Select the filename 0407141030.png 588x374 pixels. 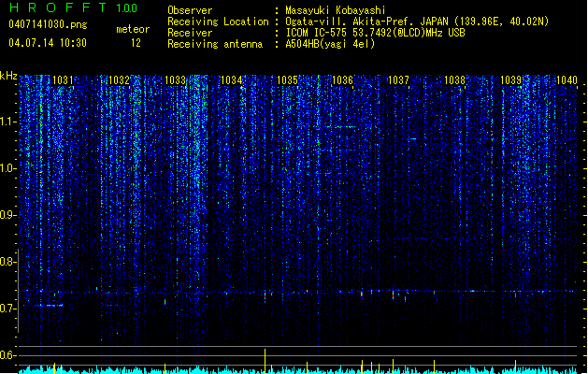pyautogui.click(x=48, y=25)
